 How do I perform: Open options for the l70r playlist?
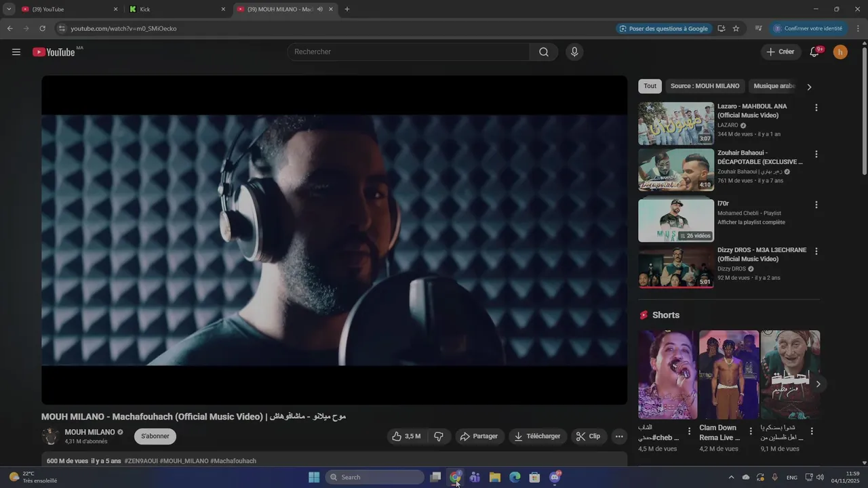click(816, 205)
